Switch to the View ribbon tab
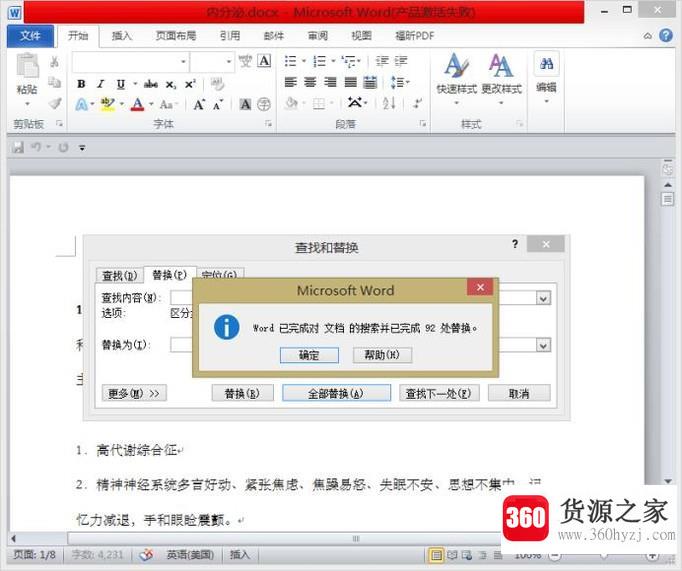The image size is (682, 571). point(361,36)
